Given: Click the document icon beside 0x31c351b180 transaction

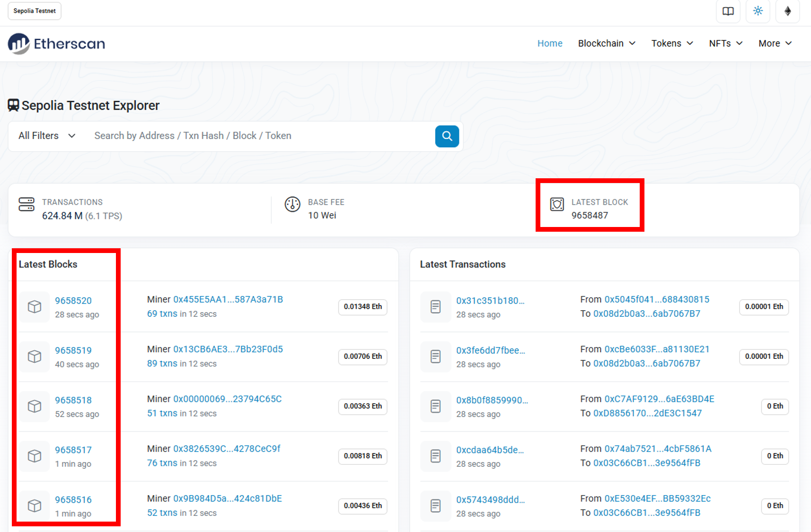Looking at the screenshot, I should point(435,307).
